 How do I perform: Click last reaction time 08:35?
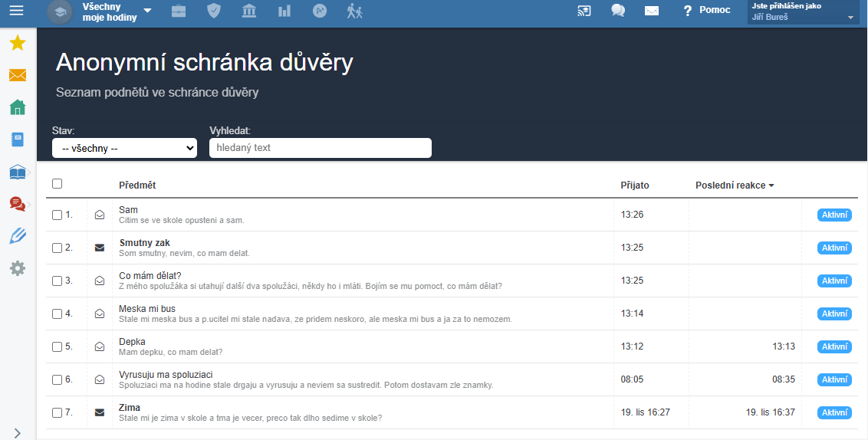(x=784, y=379)
